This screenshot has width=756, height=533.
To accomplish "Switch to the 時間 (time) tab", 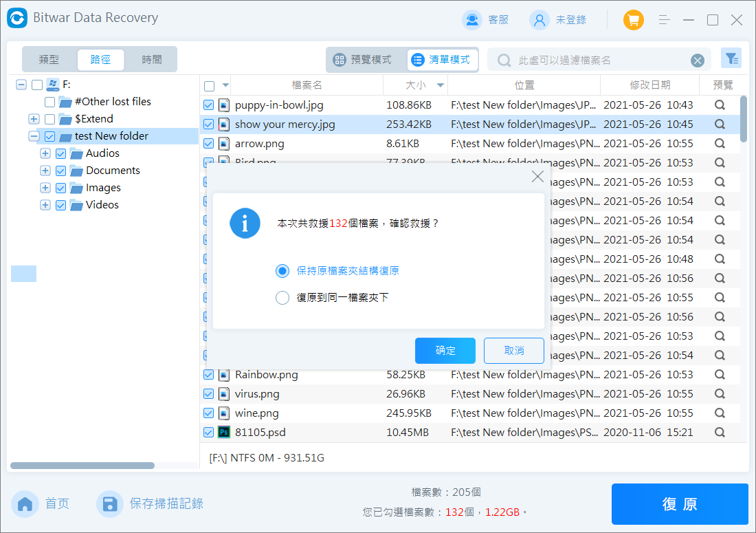I will point(152,60).
